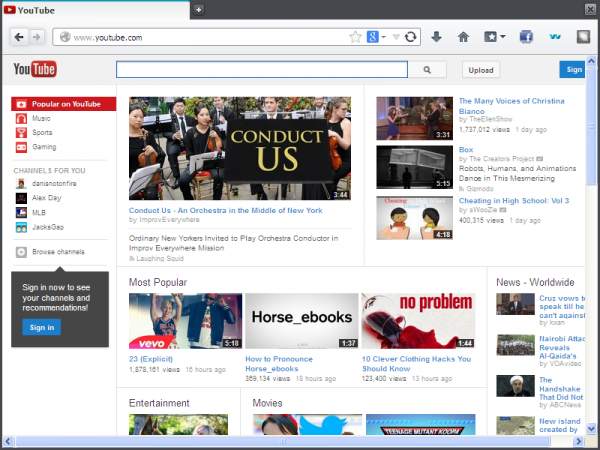The width and height of the screenshot is (600, 450).
Task: Go back with browser back arrow
Action: pos(20,37)
